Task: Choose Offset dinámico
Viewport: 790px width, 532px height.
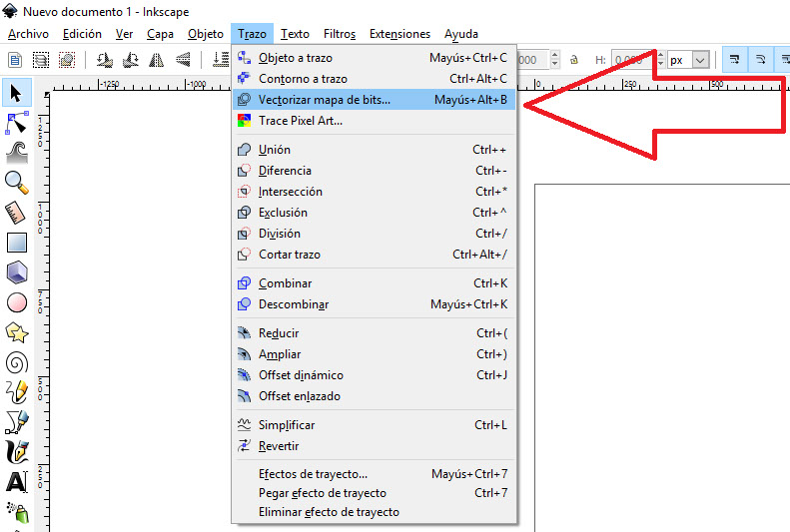Action: (375, 375)
